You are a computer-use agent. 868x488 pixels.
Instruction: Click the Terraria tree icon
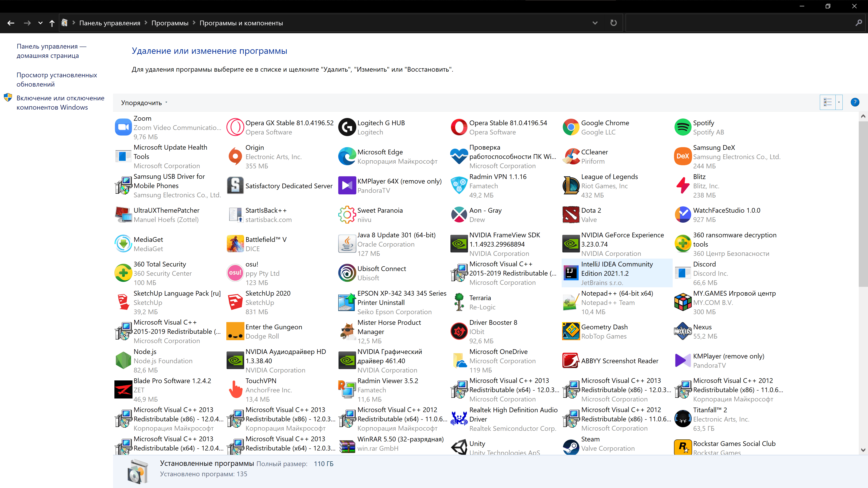coord(459,302)
